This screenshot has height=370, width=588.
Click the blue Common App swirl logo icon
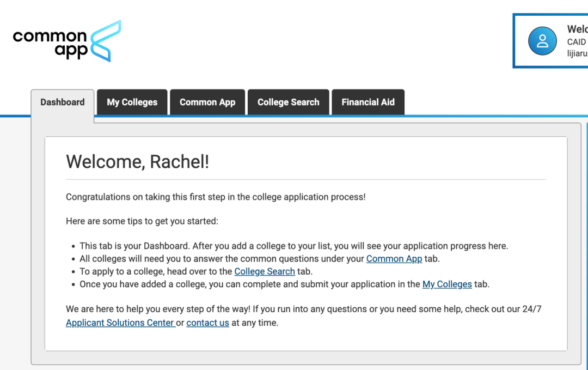pos(106,41)
